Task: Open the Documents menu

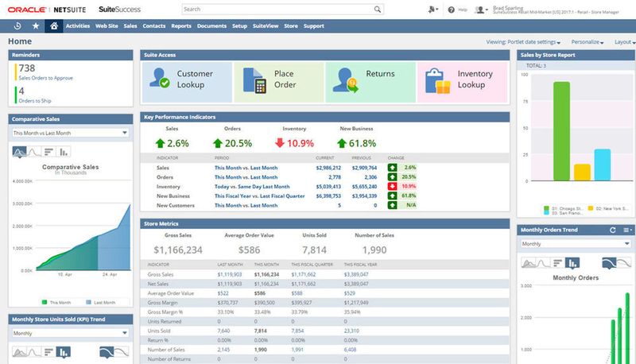Action: coord(211,26)
